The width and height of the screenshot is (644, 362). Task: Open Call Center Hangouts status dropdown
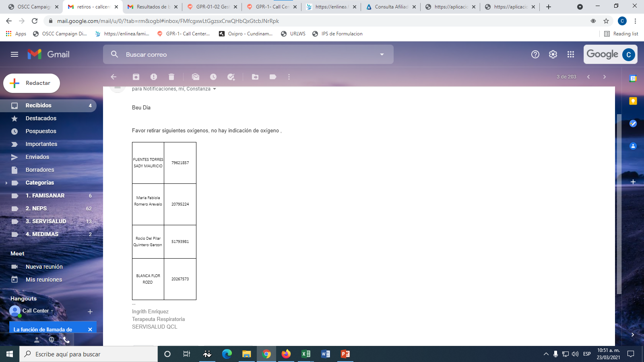[x=52, y=311]
